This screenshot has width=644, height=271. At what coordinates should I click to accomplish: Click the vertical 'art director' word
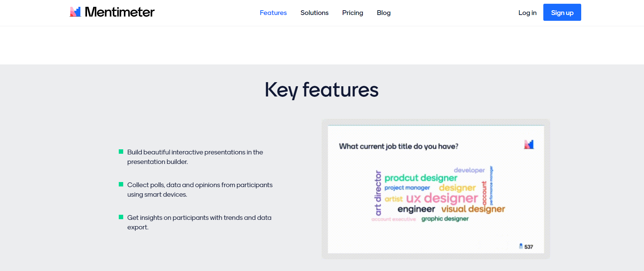point(378,193)
